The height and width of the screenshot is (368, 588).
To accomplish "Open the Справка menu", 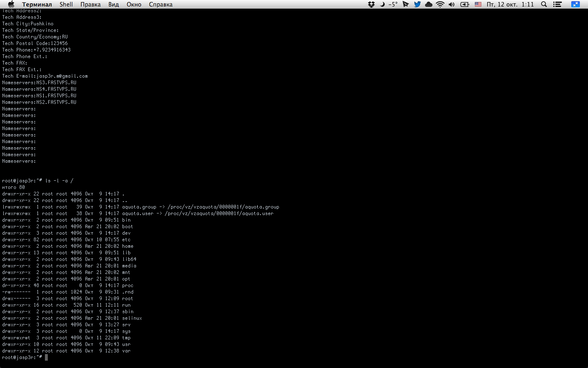I will coord(160,4).
